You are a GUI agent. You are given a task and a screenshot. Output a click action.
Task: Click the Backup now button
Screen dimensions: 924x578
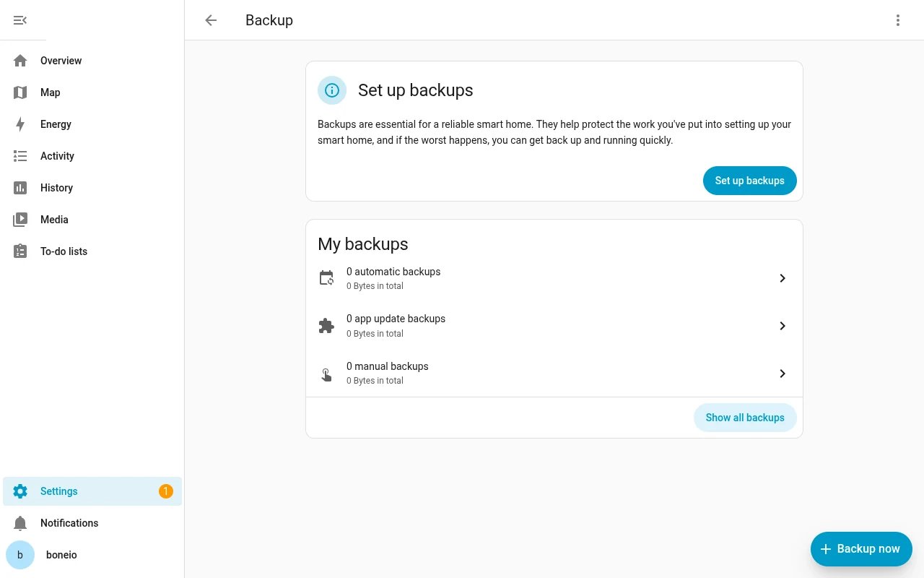coord(861,549)
